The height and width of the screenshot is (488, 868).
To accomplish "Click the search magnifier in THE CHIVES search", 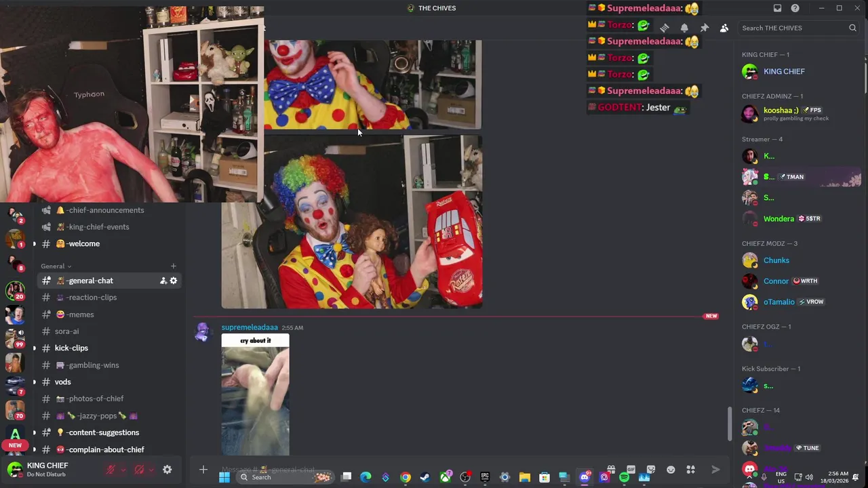I will 852,28.
